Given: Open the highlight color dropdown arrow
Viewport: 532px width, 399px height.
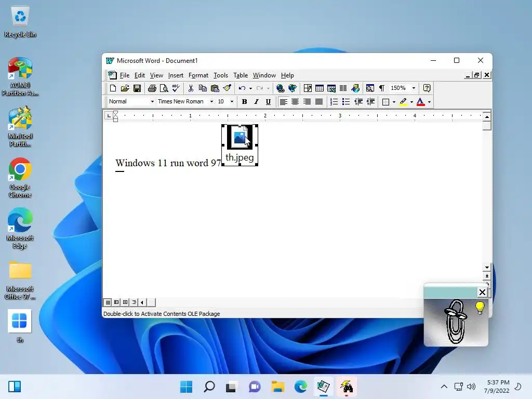Looking at the screenshot, I should click(x=411, y=101).
